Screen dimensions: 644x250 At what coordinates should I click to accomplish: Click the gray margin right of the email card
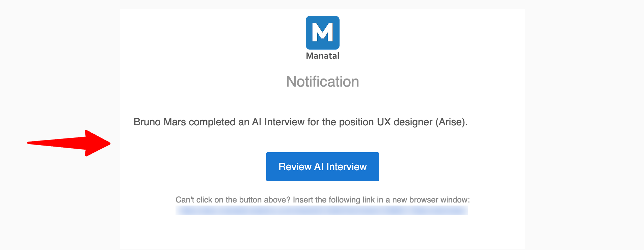[x=584, y=125]
